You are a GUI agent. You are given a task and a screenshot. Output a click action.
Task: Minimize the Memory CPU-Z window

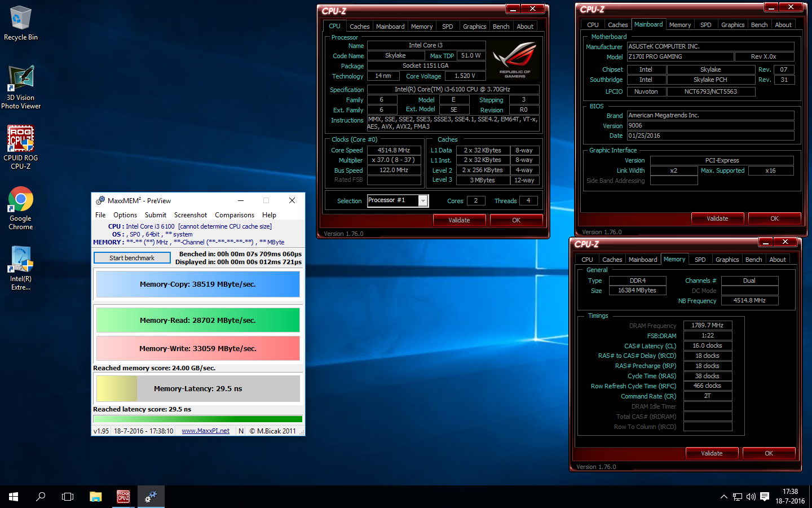(x=766, y=242)
